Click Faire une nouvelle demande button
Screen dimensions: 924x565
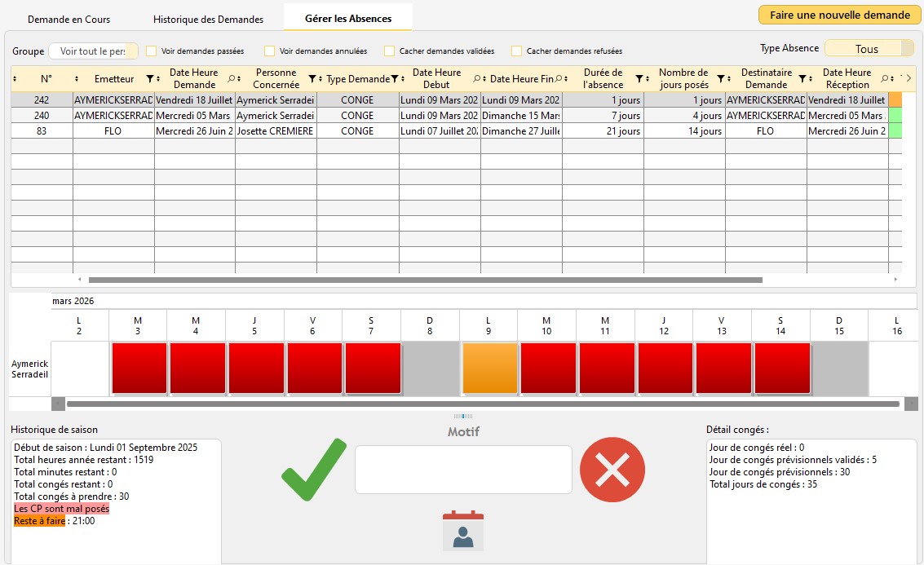pyautogui.click(x=839, y=15)
